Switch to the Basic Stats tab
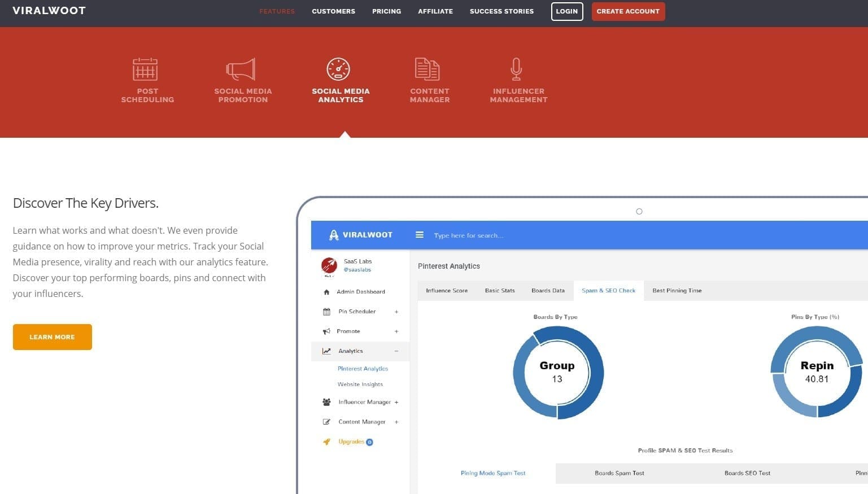868x494 pixels. [x=500, y=291]
